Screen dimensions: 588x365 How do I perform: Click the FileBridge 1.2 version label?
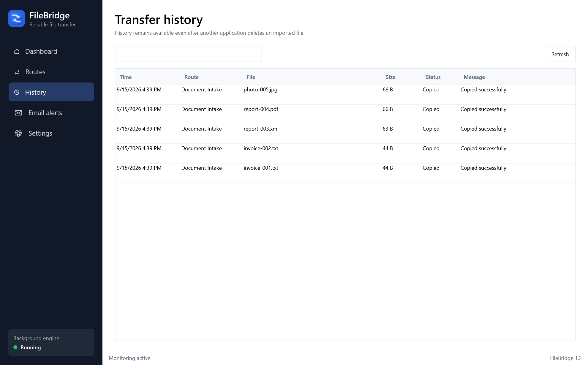566,358
